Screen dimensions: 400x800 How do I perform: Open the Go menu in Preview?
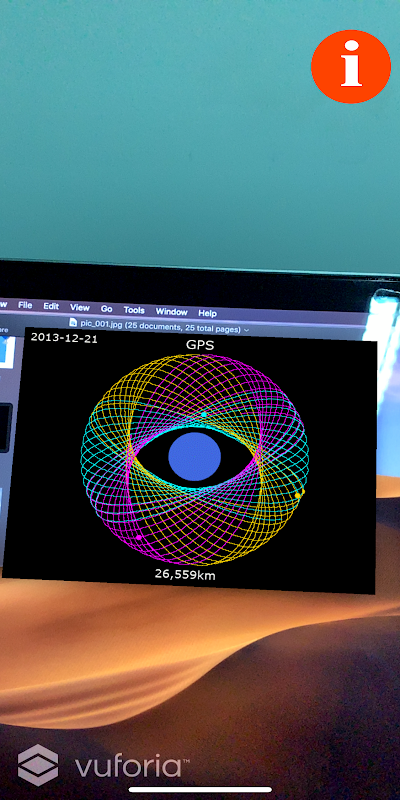[x=106, y=309]
